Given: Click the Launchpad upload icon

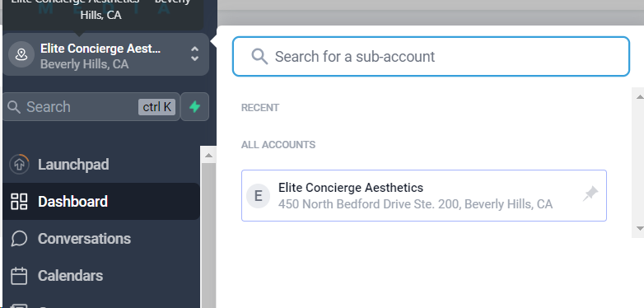Looking at the screenshot, I should [x=19, y=164].
